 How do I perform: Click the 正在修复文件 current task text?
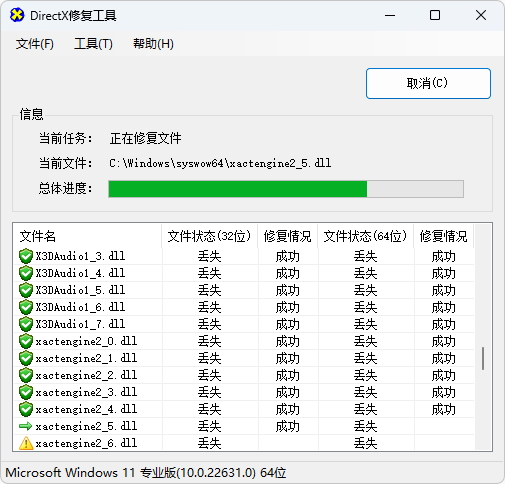click(145, 138)
